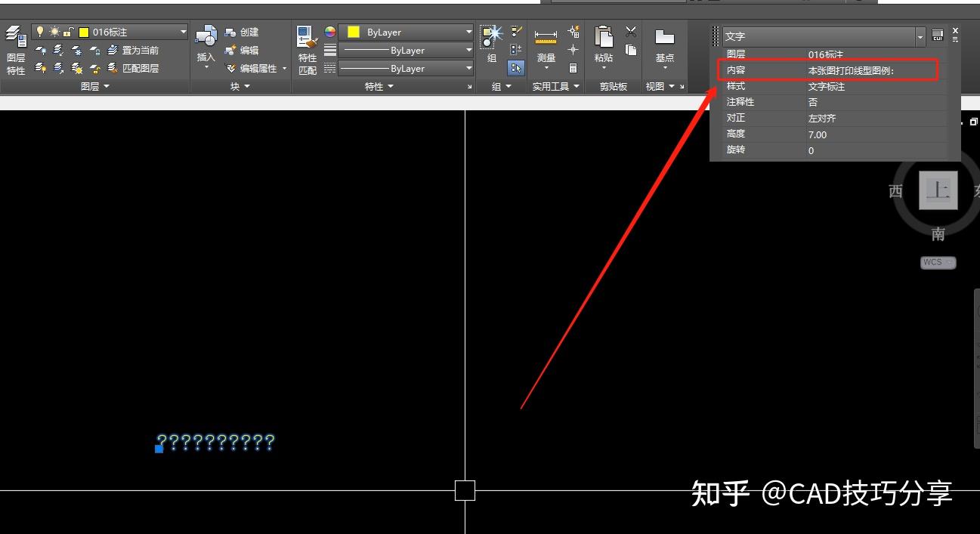Click the 匹配图层 (Match Layer) button
Viewport: 980px width, 534px height.
(141, 68)
